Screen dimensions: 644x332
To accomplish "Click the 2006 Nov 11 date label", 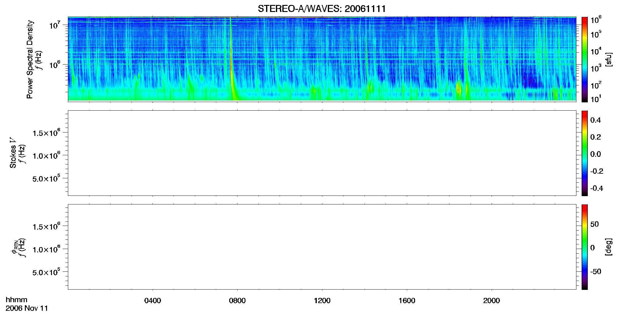I will 27,308.
